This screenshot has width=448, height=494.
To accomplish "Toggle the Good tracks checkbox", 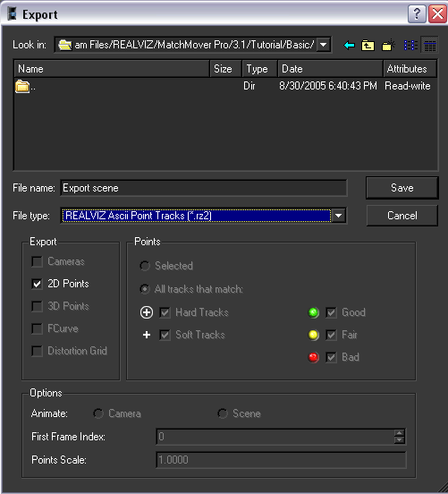I will pos(331,312).
